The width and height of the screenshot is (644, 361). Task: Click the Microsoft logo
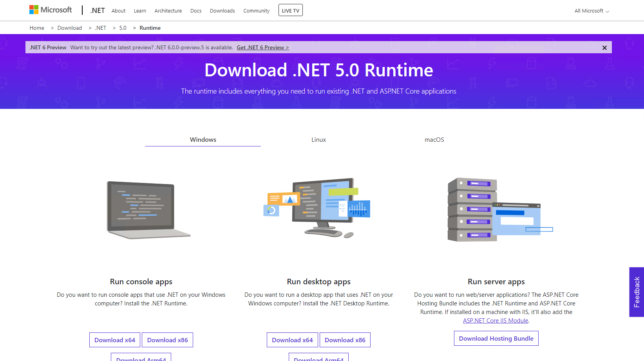pos(51,10)
